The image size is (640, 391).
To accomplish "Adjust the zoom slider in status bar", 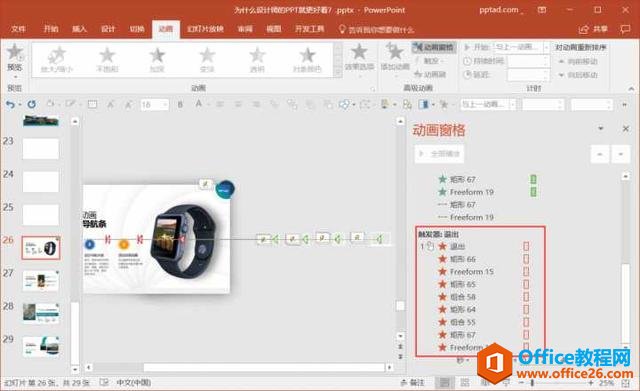I will tap(533, 383).
